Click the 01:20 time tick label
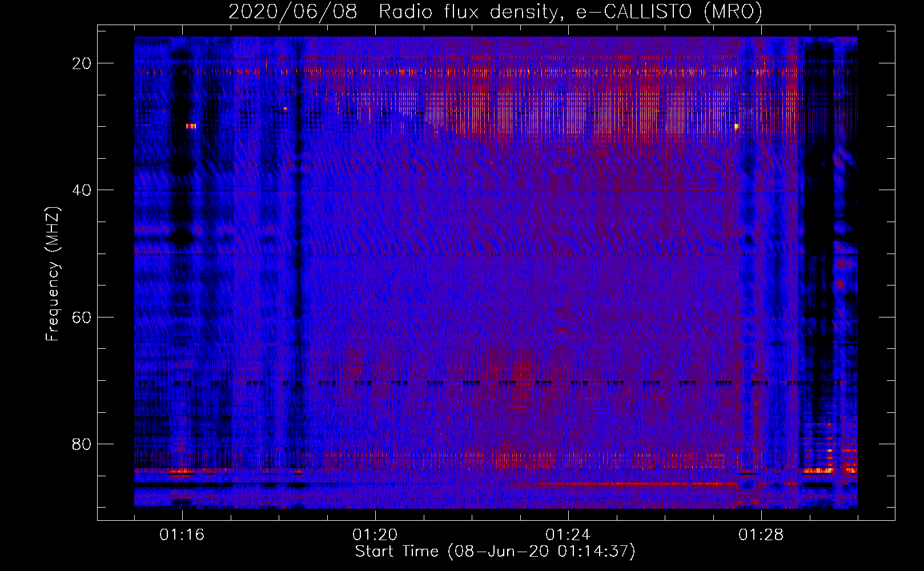The width and height of the screenshot is (924, 571). [375, 535]
